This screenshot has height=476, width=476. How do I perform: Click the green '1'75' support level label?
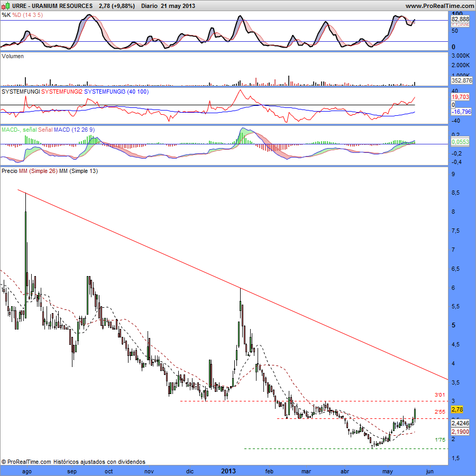(x=440, y=440)
